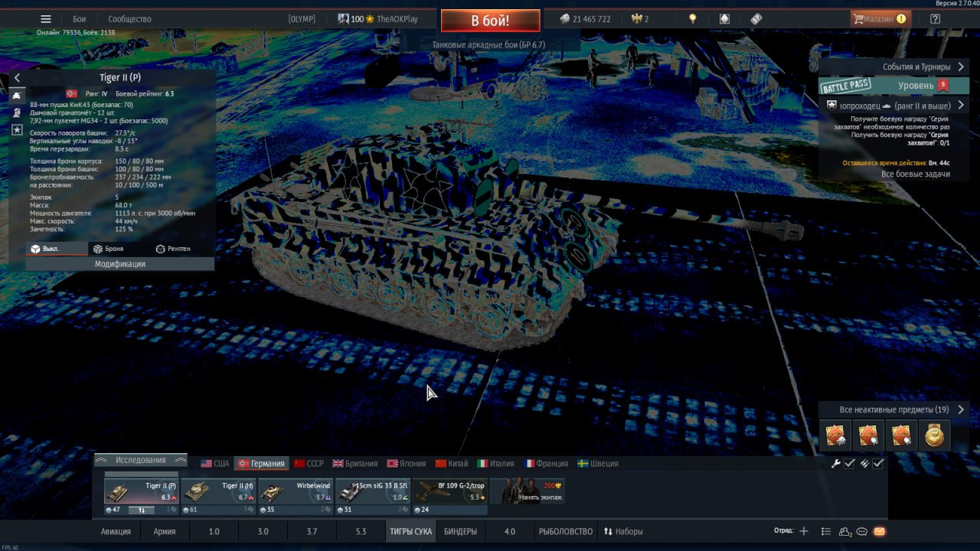
Task: Click Нанять экипаж to recruit crew
Action: click(528, 492)
